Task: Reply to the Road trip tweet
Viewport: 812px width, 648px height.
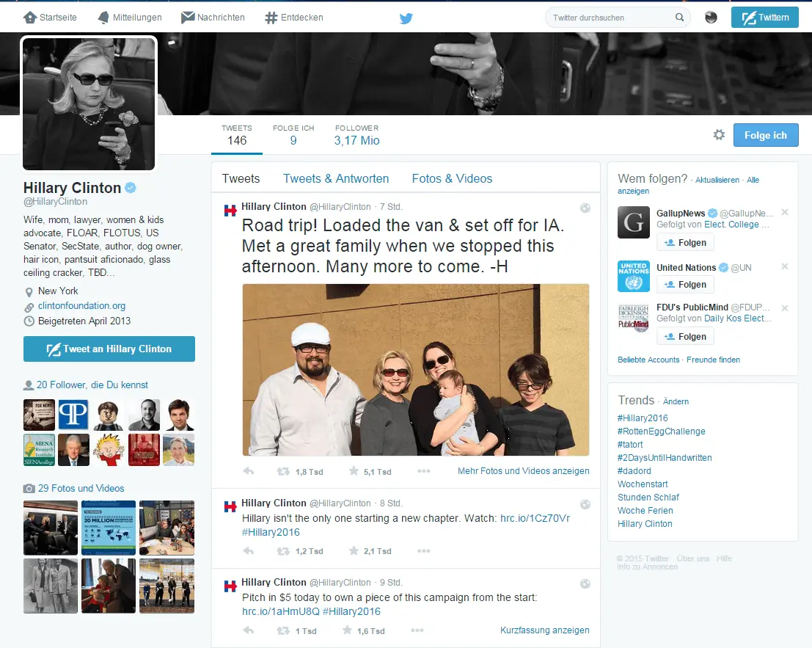Action: tap(249, 471)
